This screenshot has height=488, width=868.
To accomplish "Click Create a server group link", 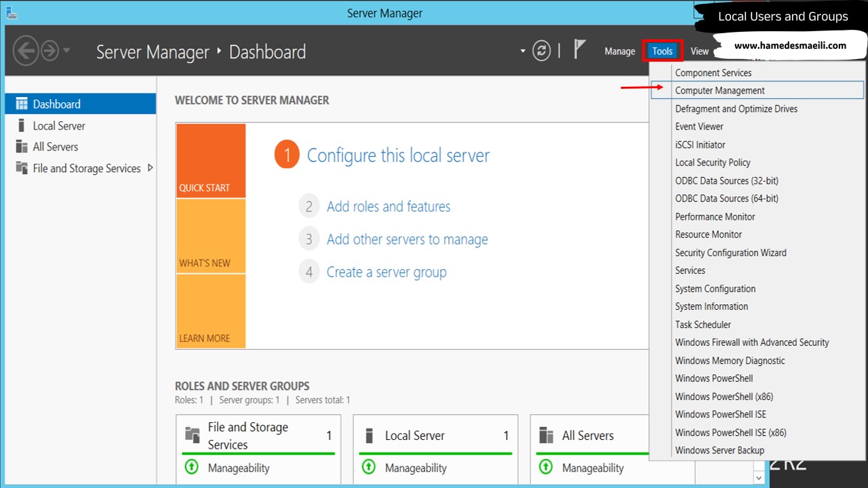I will coord(387,272).
